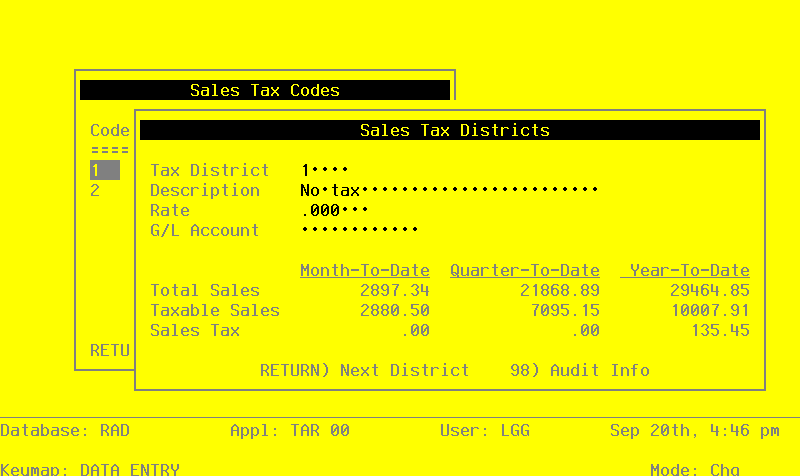The image size is (800, 476).
Task: Click the G/L Account label
Action: pos(205,230)
